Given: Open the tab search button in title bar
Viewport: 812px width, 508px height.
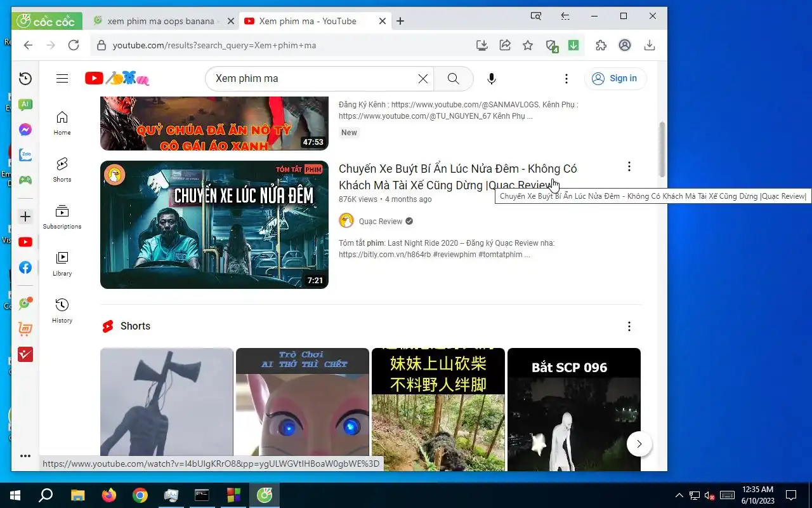Looking at the screenshot, I should click(536, 16).
